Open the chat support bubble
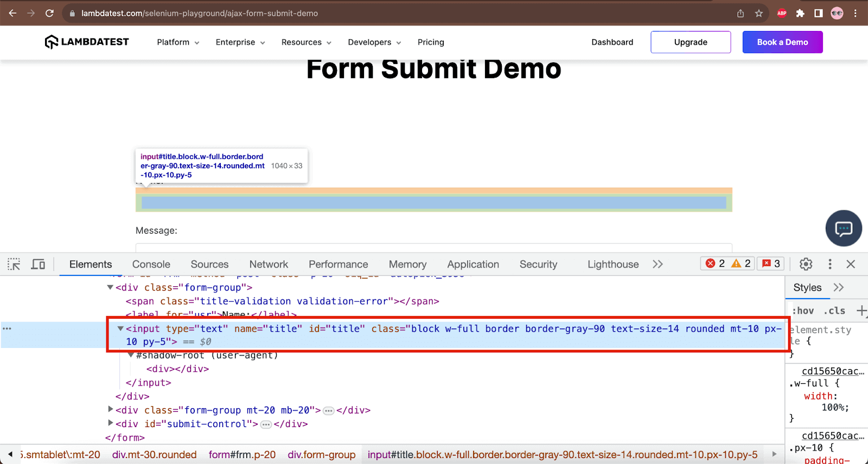 [844, 228]
